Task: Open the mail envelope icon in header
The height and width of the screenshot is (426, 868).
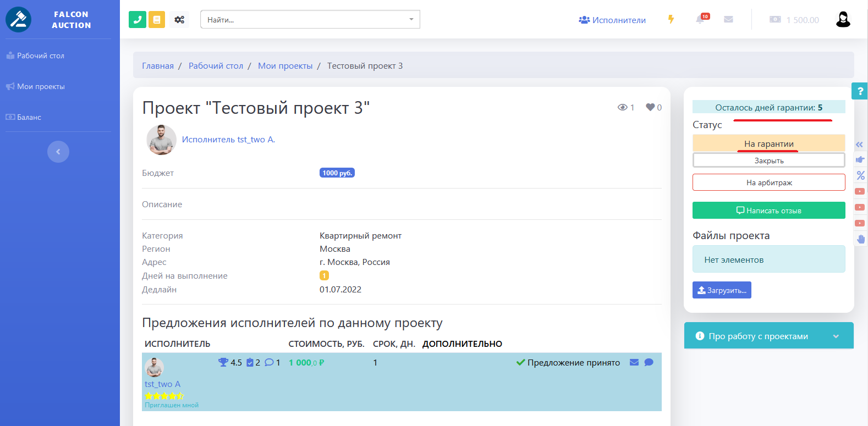Action: coord(728,19)
